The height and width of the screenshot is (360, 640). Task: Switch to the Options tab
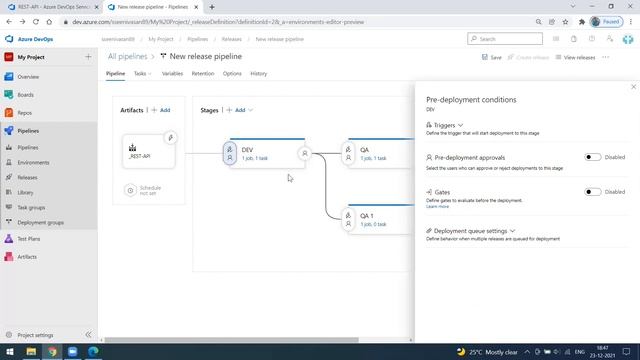click(x=232, y=74)
